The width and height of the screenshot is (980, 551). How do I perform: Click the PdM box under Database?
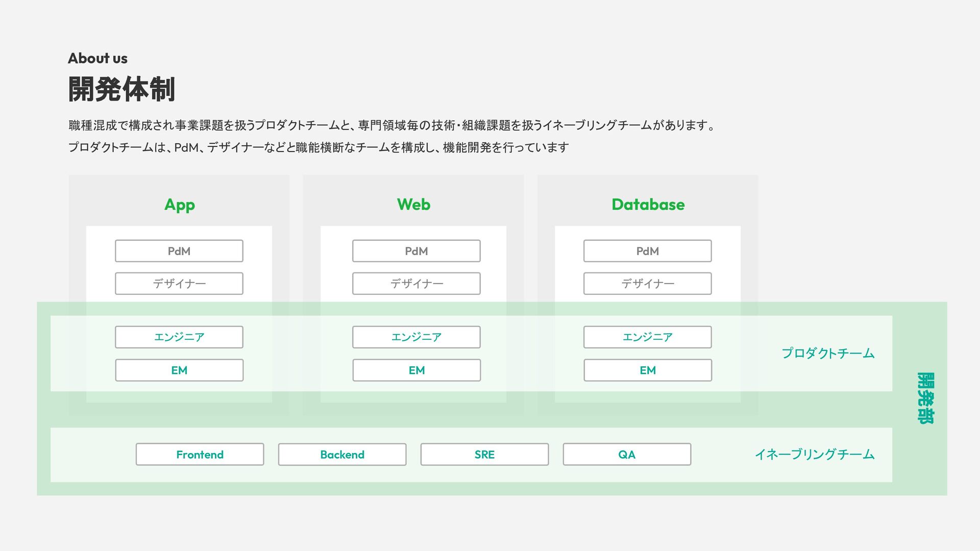(647, 251)
